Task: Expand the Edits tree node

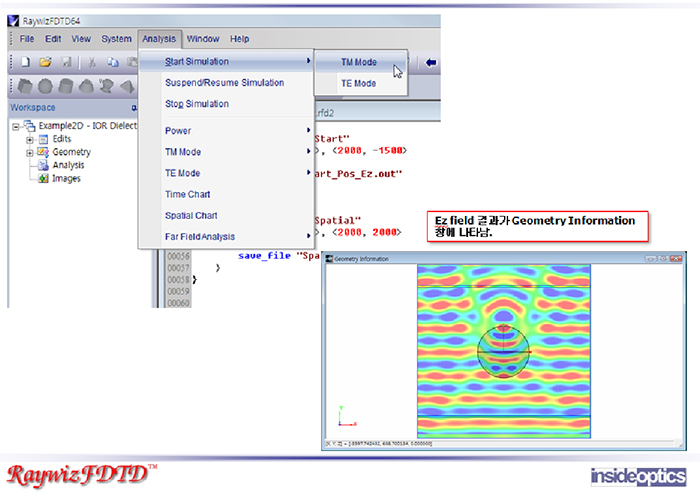Action: (x=30, y=139)
